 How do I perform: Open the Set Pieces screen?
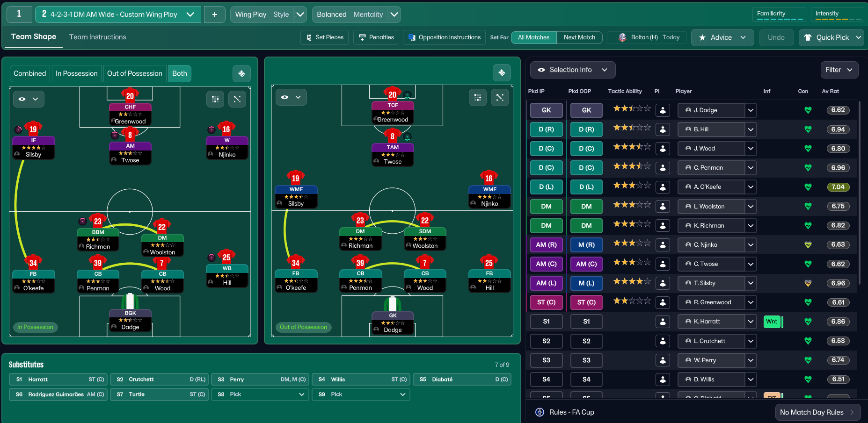(x=324, y=37)
